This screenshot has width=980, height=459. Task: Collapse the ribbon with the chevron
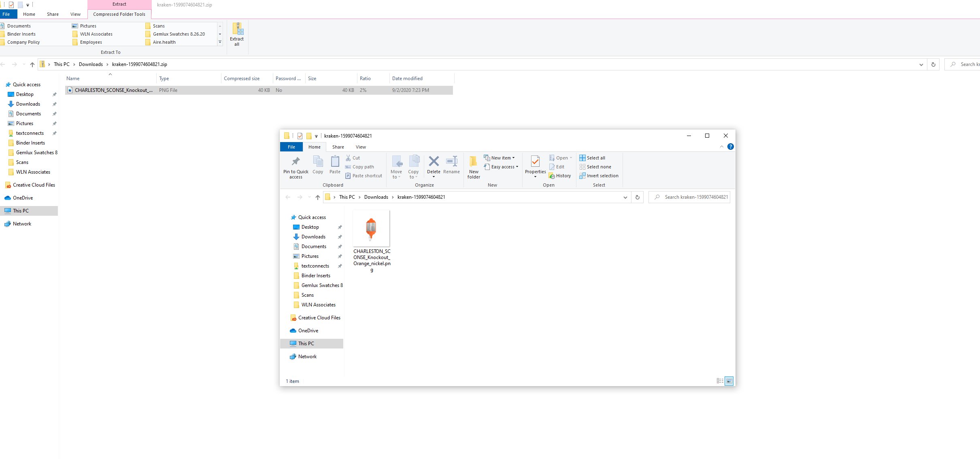pos(722,147)
